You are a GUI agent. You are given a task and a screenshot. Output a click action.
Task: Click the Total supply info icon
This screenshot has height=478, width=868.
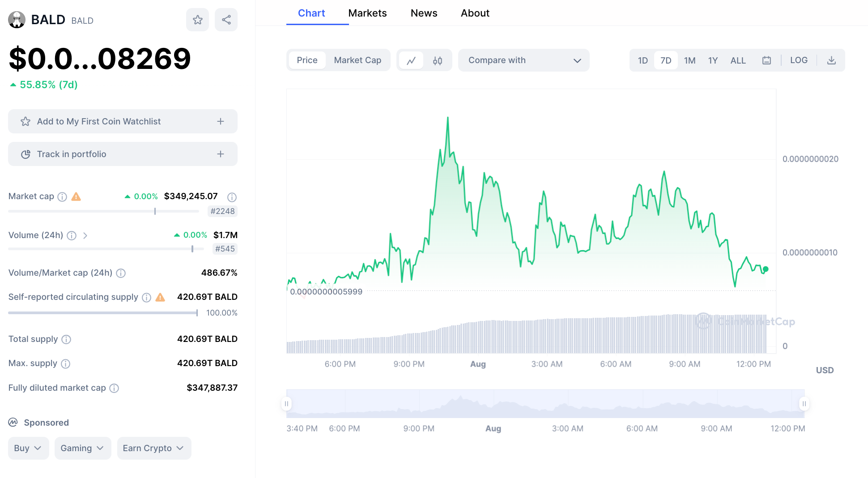[x=66, y=339]
